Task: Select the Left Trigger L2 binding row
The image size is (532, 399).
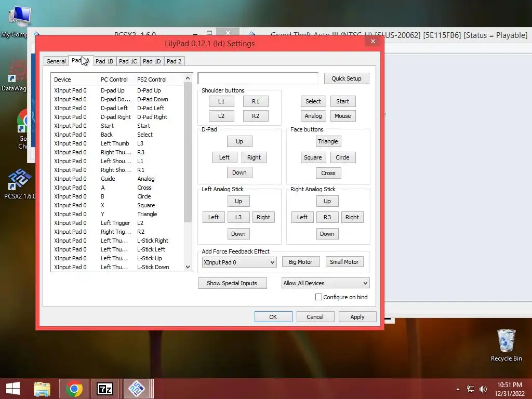Action: point(118,223)
